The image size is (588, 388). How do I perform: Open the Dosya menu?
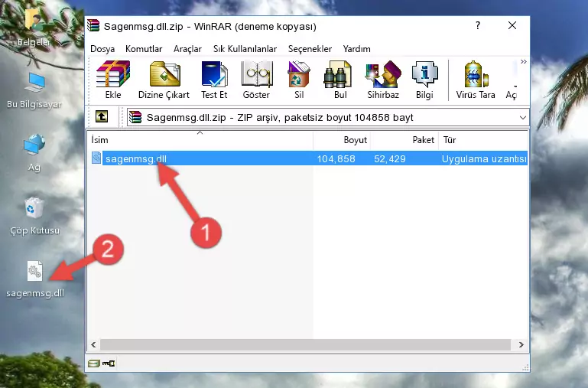102,49
